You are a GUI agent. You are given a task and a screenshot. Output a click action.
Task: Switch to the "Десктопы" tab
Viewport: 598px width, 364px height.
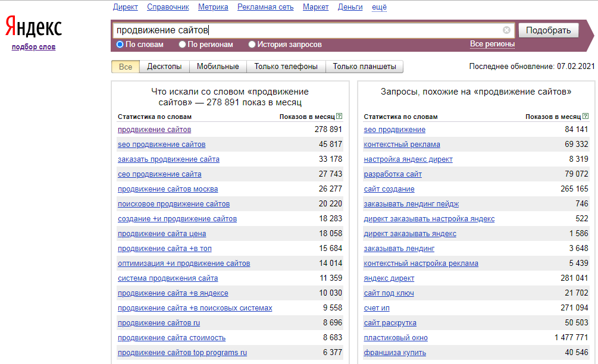(x=164, y=67)
